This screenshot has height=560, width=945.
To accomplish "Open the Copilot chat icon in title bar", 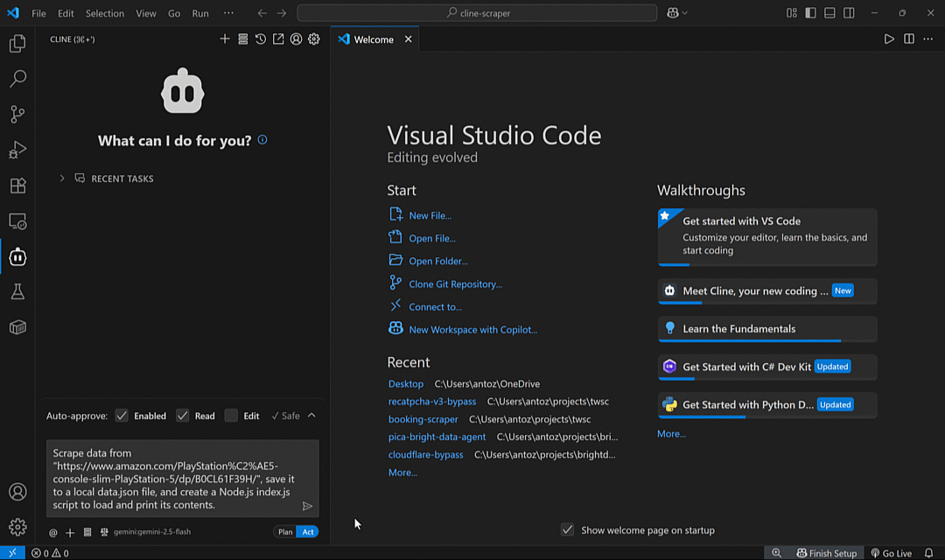I will click(x=673, y=12).
